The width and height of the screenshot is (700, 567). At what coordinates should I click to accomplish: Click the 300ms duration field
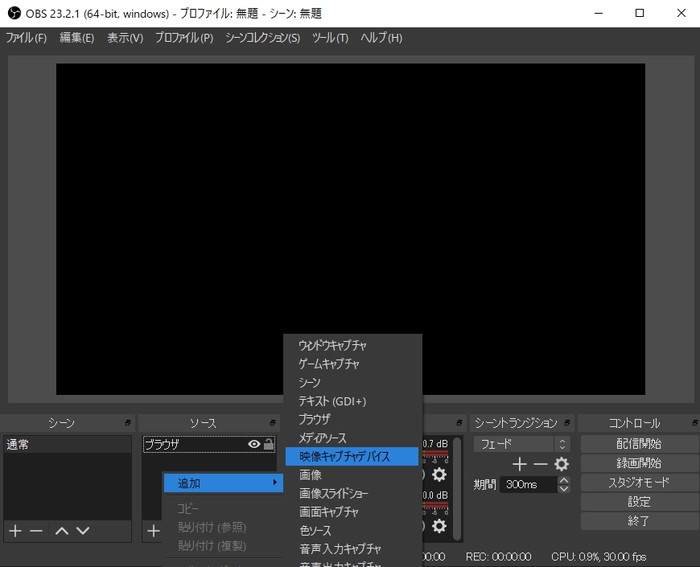pyautogui.click(x=529, y=484)
